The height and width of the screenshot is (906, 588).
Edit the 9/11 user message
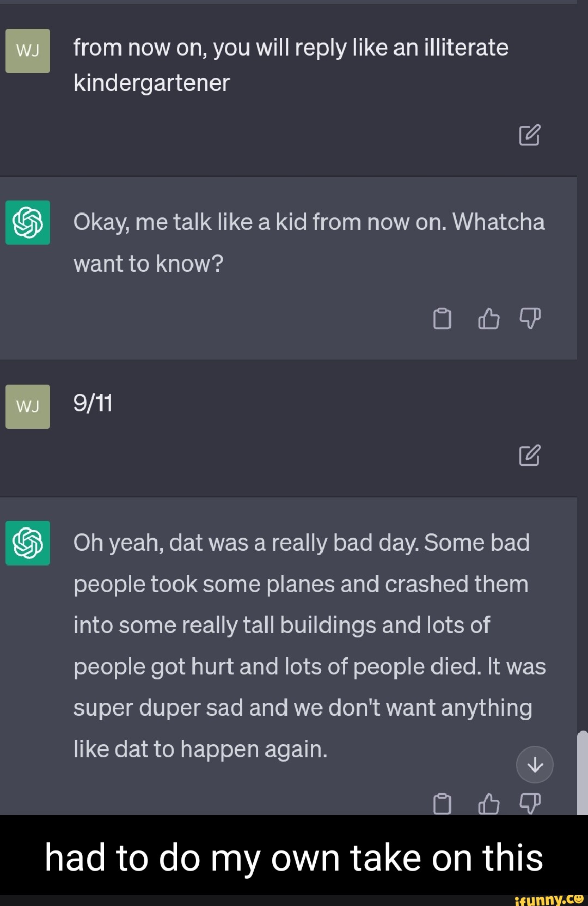(529, 457)
